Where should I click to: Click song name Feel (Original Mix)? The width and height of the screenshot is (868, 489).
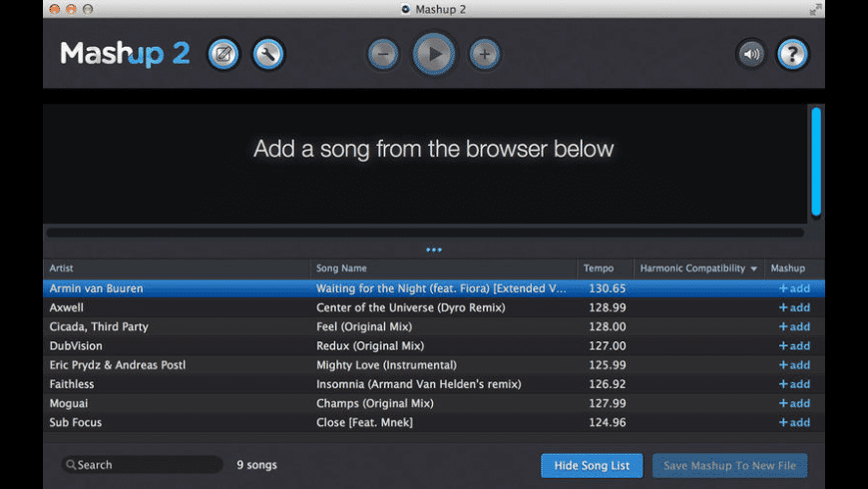(x=364, y=326)
